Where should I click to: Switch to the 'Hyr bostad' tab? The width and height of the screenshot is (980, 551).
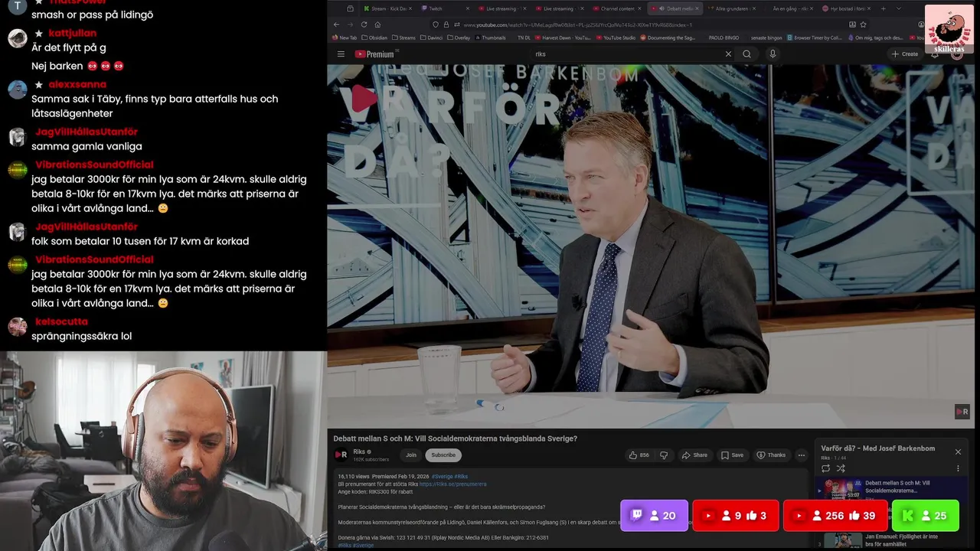pos(847,8)
